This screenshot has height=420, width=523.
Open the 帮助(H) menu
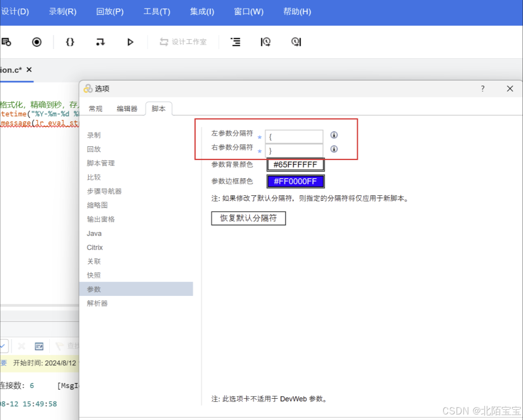coord(297,12)
